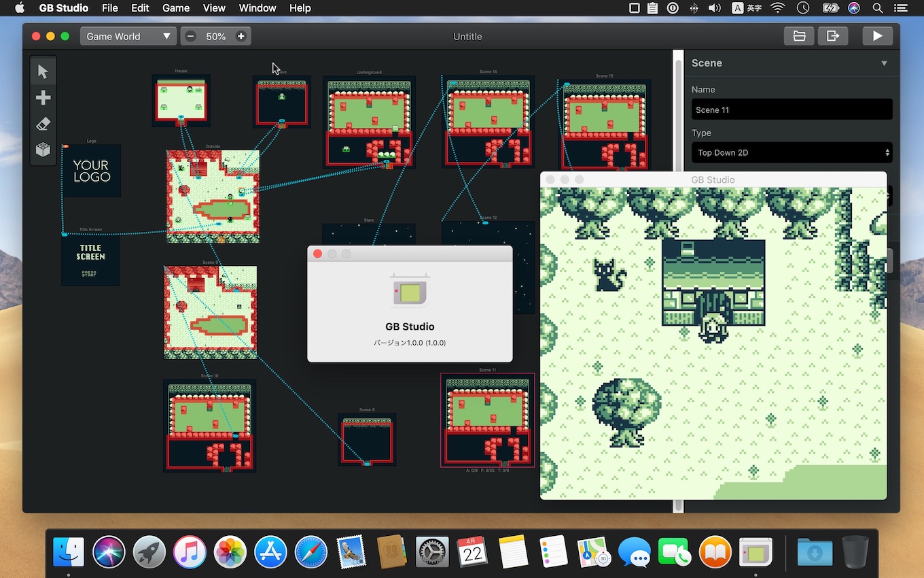The height and width of the screenshot is (578, 924).
Task: Open the Type Top Down 2D dropdown
Action: point(792,152)
